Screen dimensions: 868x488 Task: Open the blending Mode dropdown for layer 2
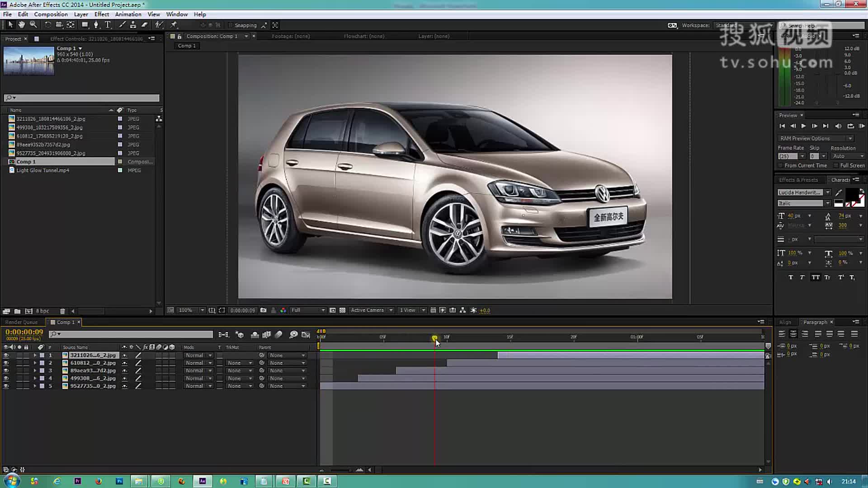198,363
